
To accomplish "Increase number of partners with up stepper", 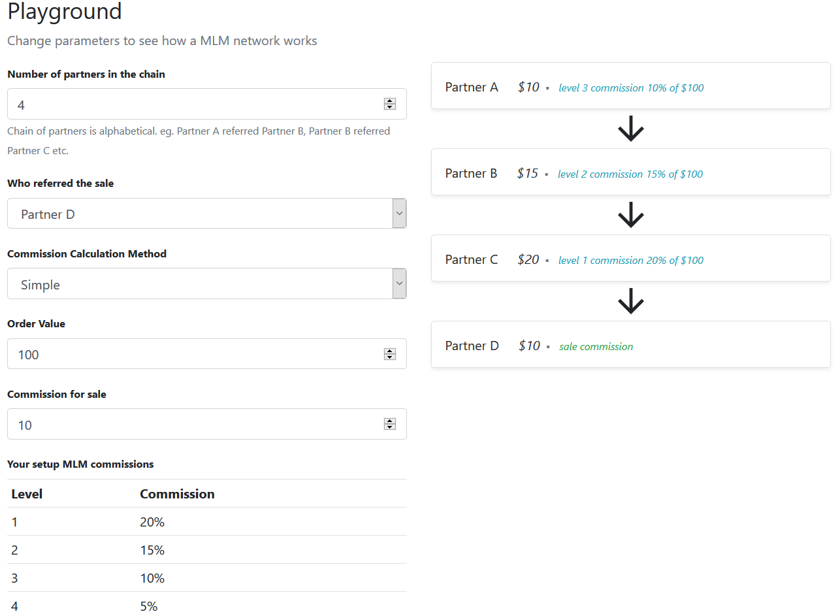I will [x=390, y=101].
